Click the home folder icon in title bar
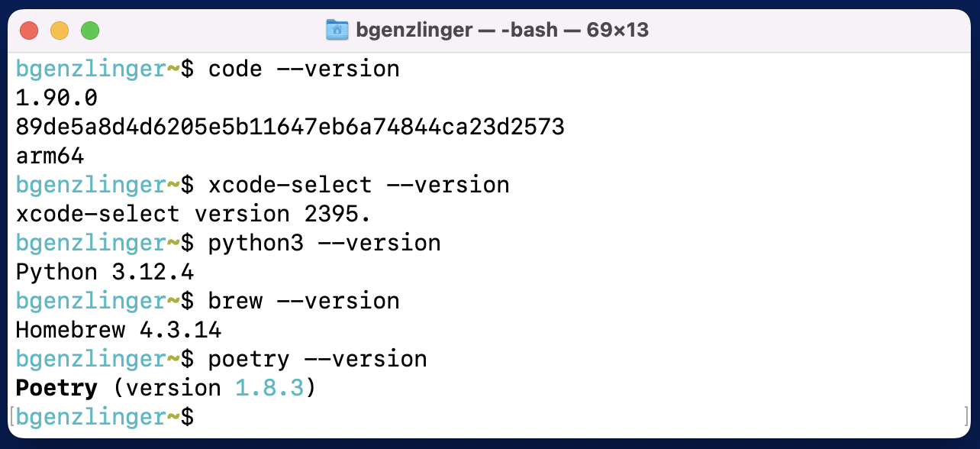This screenshot has height=449, width=980. (x=337, y=31)
